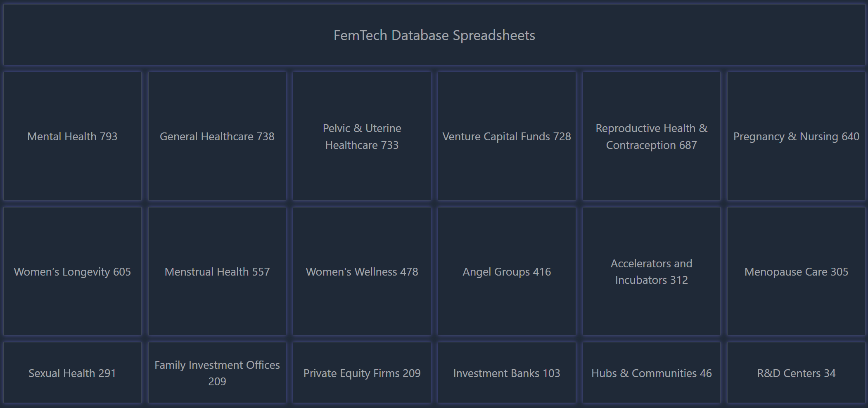
Task: Click the Menopause Care 305 tile
Action: pos(796,271)
